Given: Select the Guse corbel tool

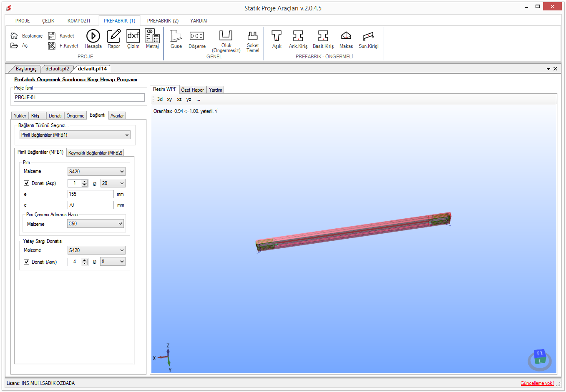Looking at the screenshot, I should point(176,36).
